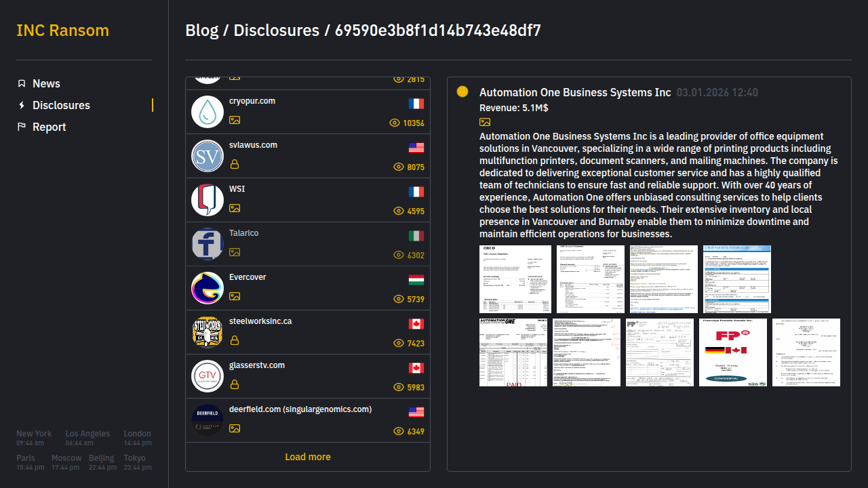868x488 pixels.
Task: Click the glasserstv.com GTV logo
Action: (208, 376)
